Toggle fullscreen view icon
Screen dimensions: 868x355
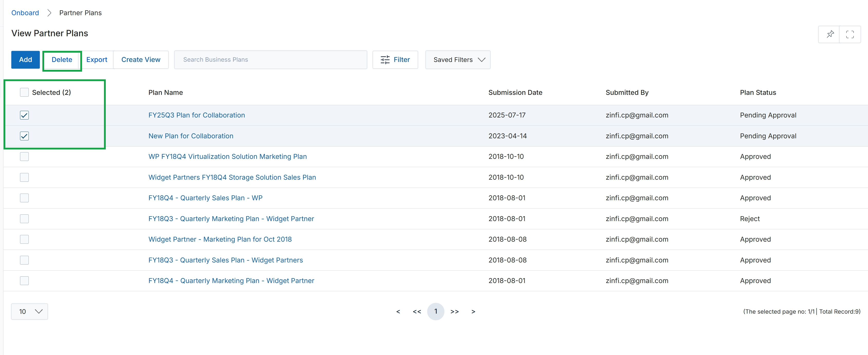click(x=850, y=34)
